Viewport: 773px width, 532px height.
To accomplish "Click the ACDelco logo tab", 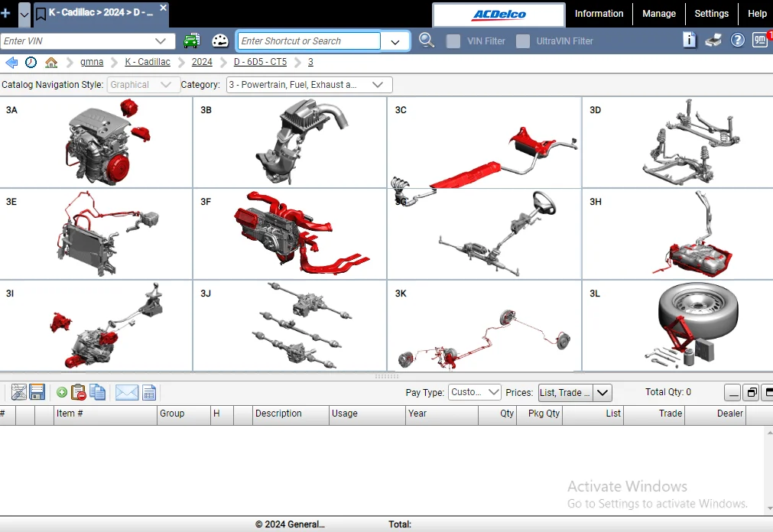I will coord(499,15).
